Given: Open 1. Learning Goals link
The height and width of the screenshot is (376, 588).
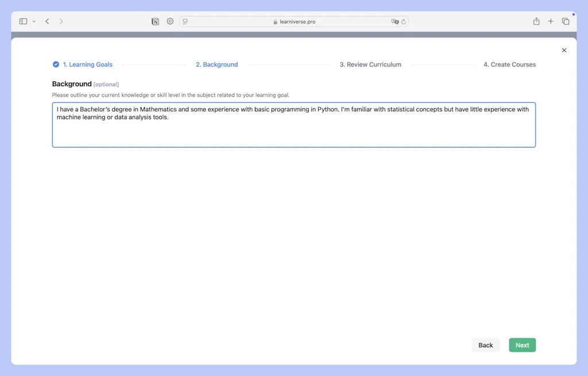Looking at the screenshot, I should click(x=86, y=64).
